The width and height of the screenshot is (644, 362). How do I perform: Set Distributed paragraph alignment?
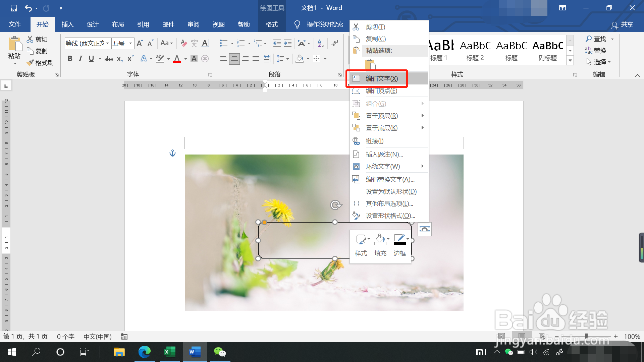point(267,59)
